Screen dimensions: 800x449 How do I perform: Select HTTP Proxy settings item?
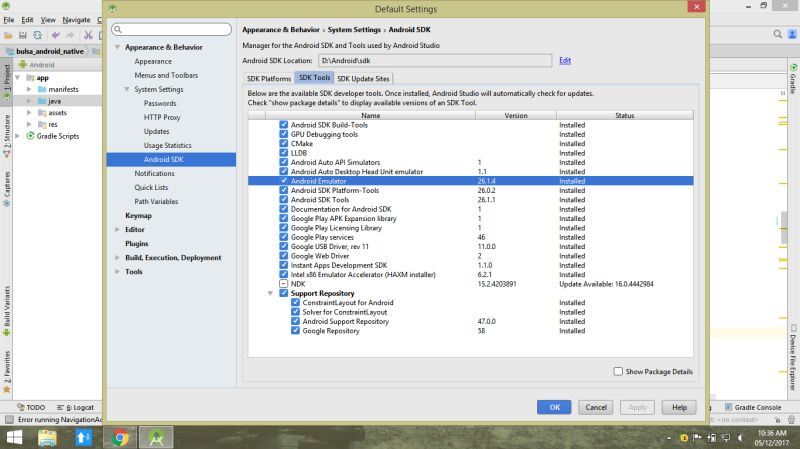pos(162,117)
